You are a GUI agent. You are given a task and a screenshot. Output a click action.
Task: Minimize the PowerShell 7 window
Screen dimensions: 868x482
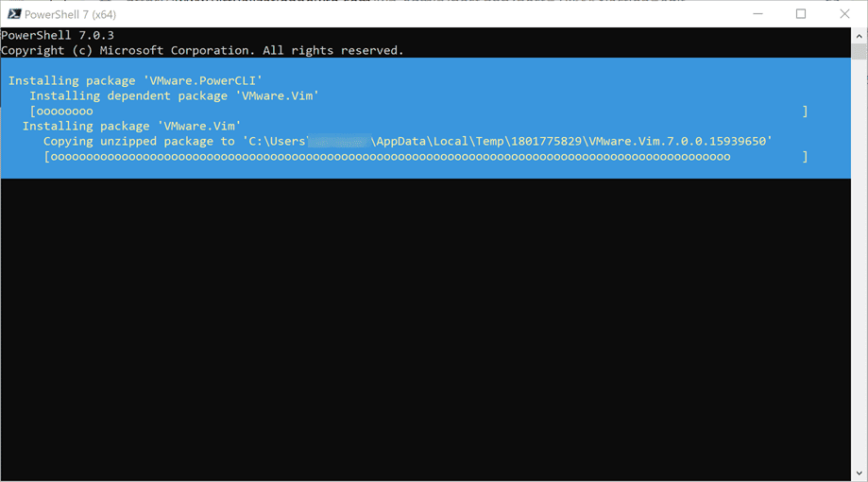(x=758, y=14)
